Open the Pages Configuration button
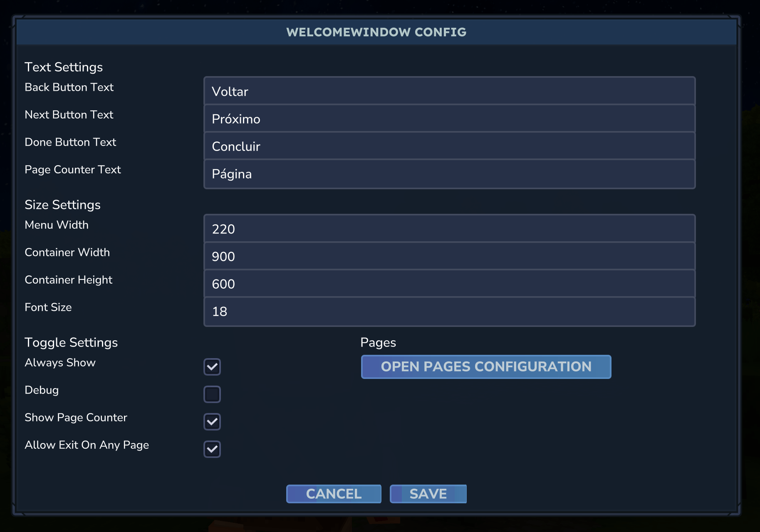This screenshot has height=532, width=760. [x=486, y=366]
